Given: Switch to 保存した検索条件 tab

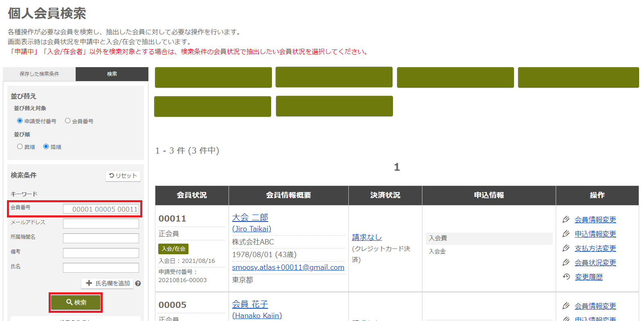Looking at the screenshot, I should [x=39, y=74].
